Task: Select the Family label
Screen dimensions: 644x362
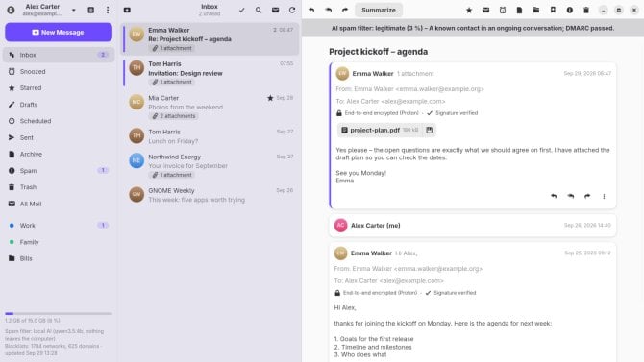Action: [59, 242]
